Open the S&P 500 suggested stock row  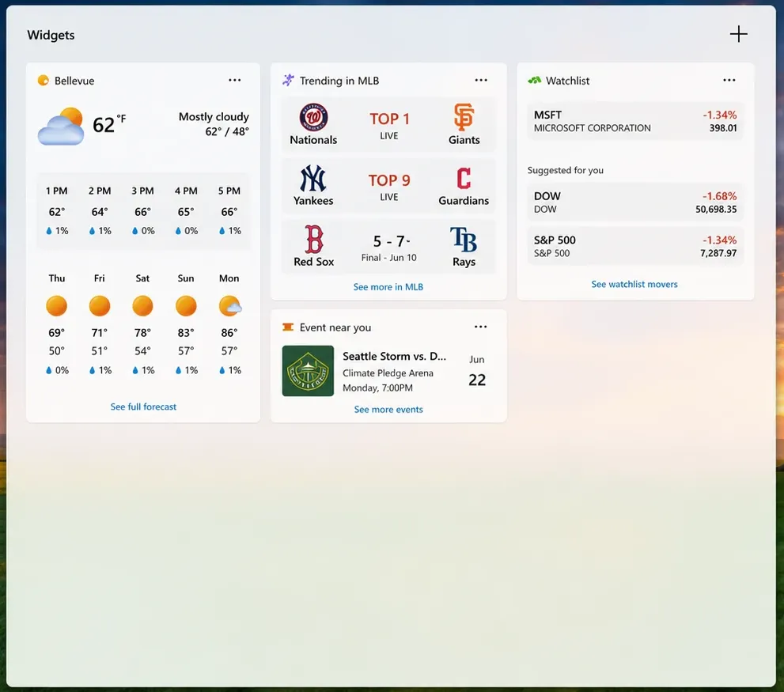635,246
